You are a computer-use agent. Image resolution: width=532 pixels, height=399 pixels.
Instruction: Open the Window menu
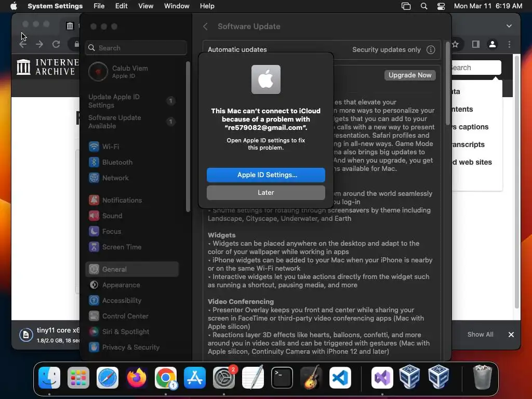pos(177,6)
